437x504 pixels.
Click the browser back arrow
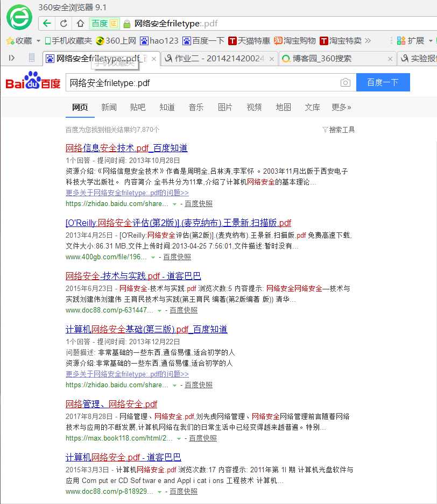(x=47, y=23)
